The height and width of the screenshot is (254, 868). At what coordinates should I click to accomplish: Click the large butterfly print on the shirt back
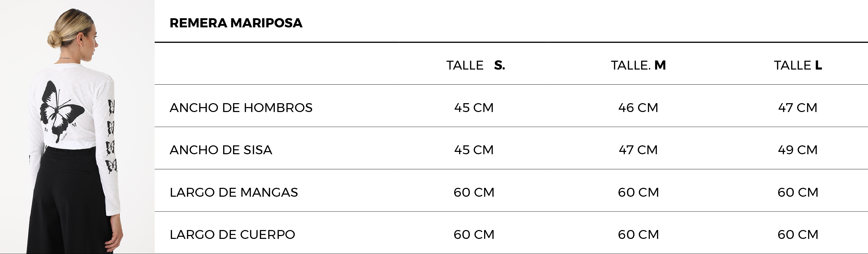pos(62,110)
